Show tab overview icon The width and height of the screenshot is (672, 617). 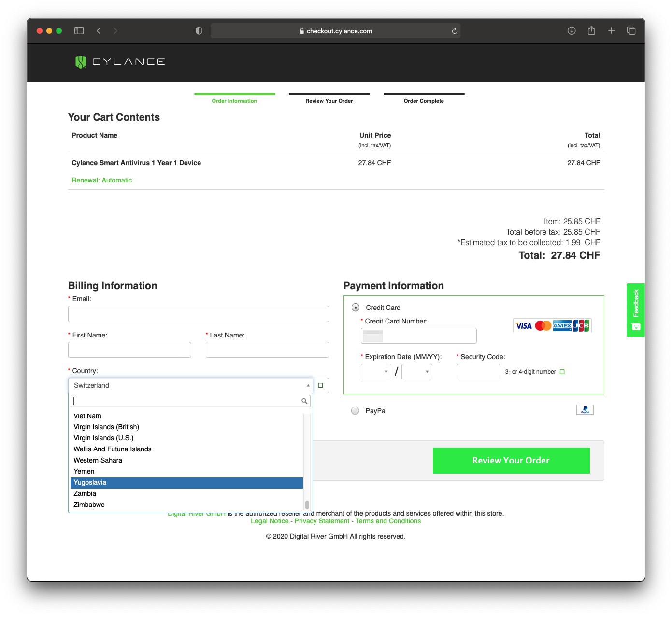[x=631, y=30]
